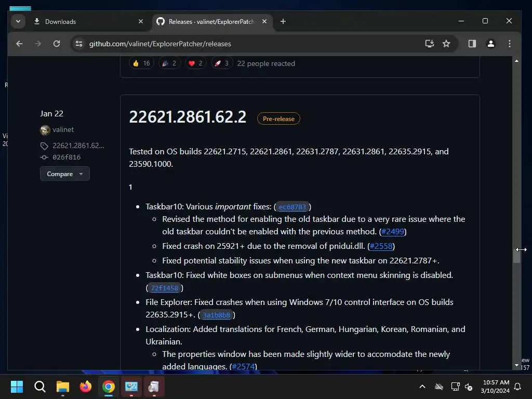Image resolution: width=532 pixels, height=399 pixels.
Task: Toggle the heart reaction
Action: pyautogui.click(x=195, y=63)
